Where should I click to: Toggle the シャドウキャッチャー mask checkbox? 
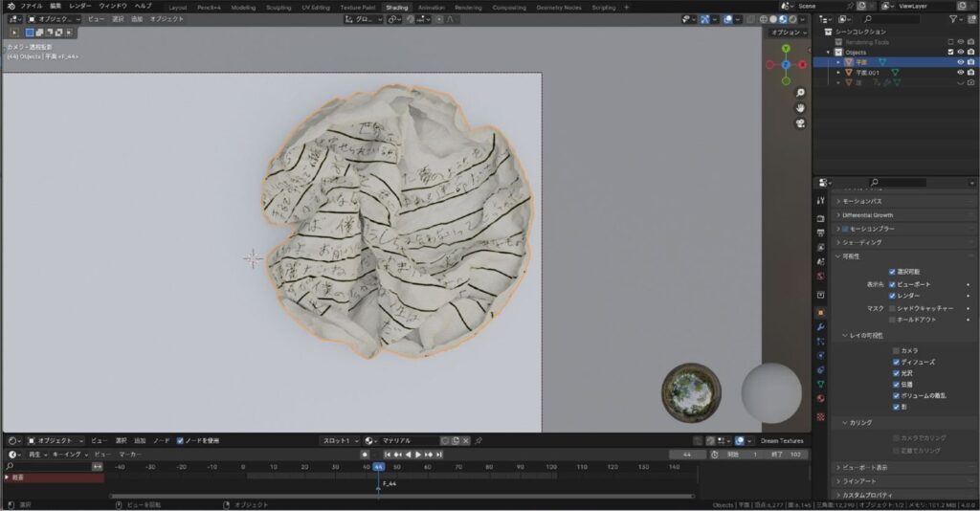(892, 308)
